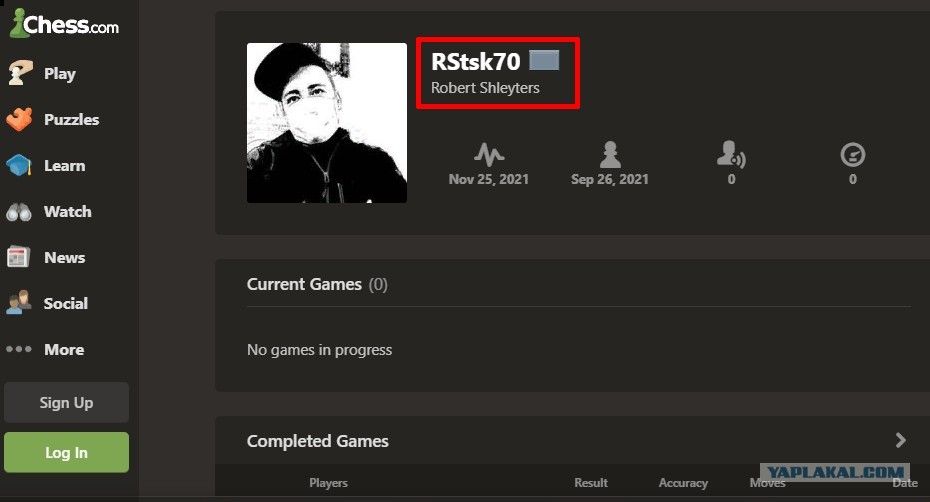930x502 pixels.
Task: Click the last-online activity pulse icon
Action: click(x=489, y=154)
